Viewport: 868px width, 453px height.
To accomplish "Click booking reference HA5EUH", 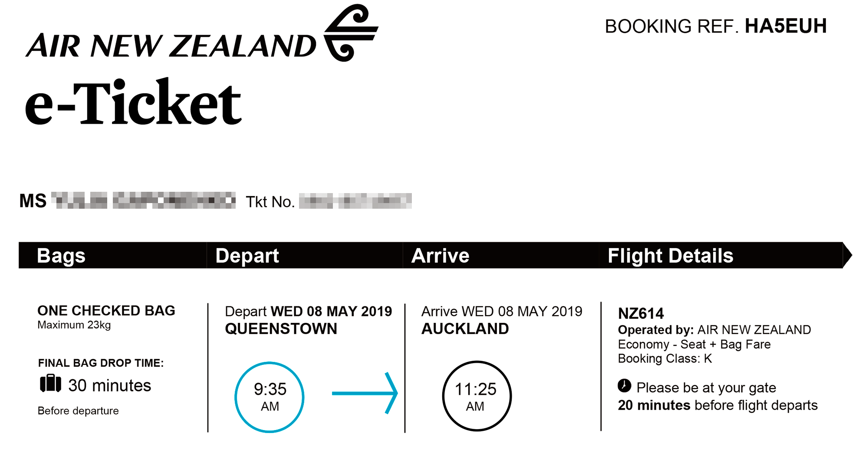I will (x=786, y=26).
